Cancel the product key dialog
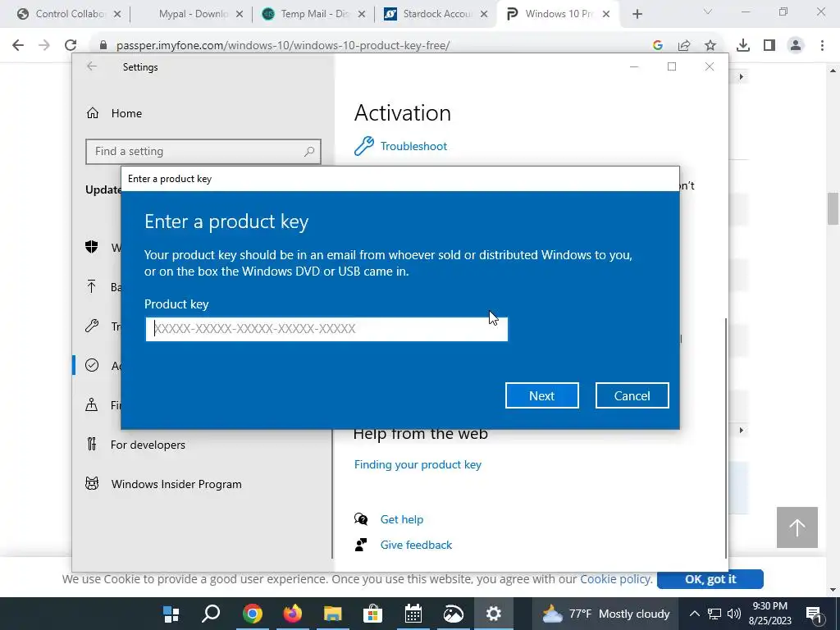 632,395
